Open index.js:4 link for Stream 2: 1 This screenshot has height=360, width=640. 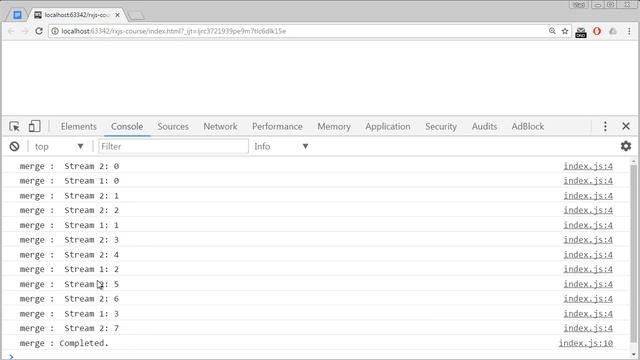point(588,196)
